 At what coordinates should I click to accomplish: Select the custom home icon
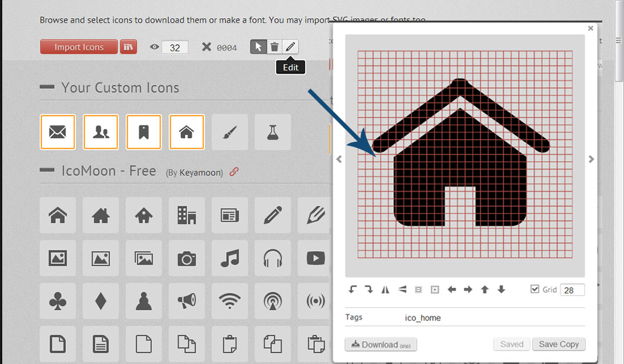187,132
